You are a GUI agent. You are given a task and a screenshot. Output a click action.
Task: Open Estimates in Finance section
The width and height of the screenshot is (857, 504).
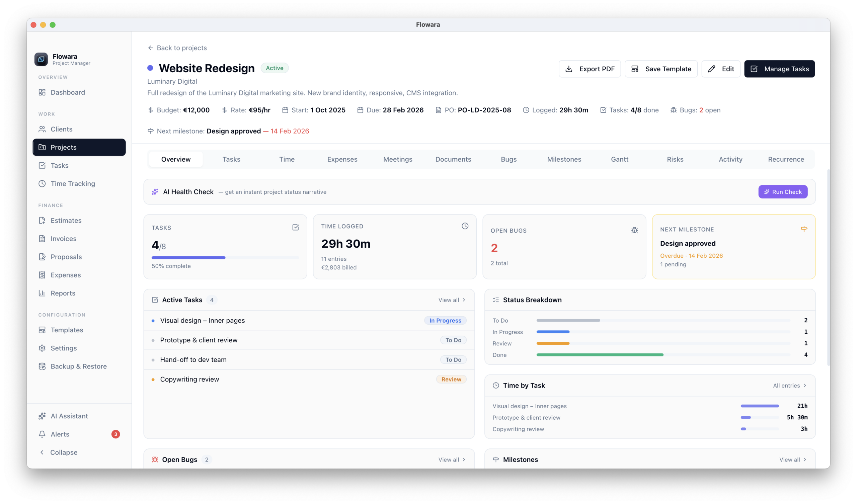tap(79, 220)
